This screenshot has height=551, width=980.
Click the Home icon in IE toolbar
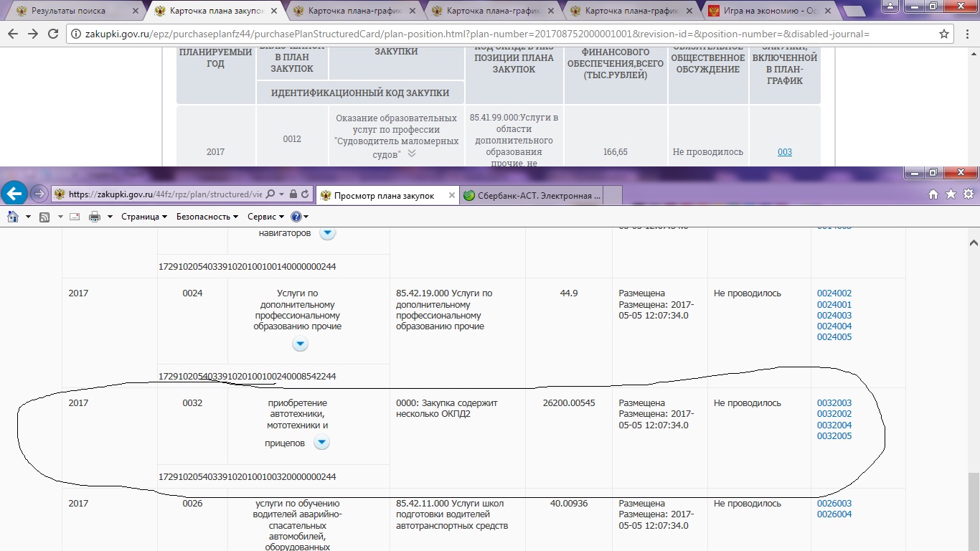(x=933, y=194)
